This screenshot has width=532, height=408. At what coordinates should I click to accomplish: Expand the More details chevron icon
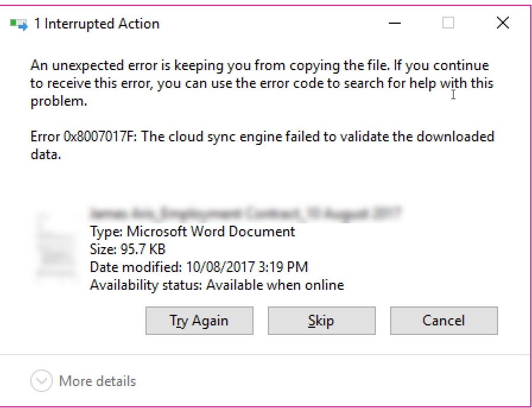point(42,381)
